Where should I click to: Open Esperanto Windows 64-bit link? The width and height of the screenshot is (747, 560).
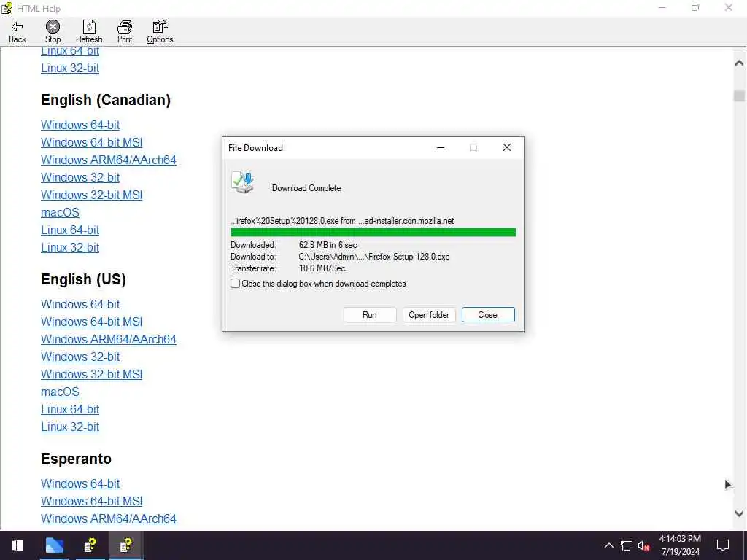pos(80,484)
